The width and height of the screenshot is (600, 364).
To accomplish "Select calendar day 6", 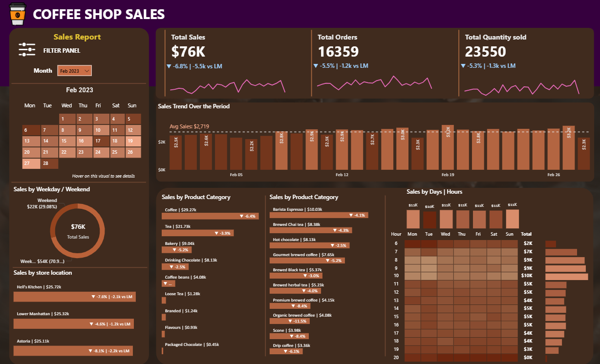I will [x=31, y=130].
